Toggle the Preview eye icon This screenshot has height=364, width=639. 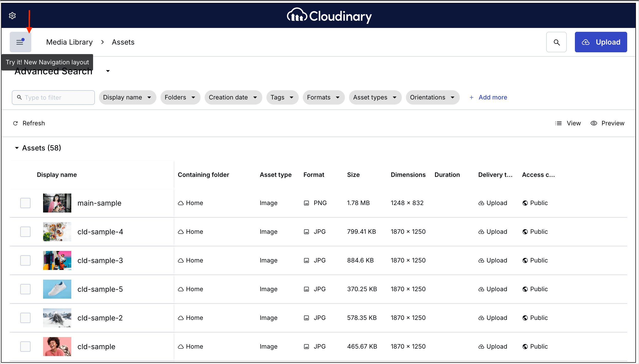(594, 123)
